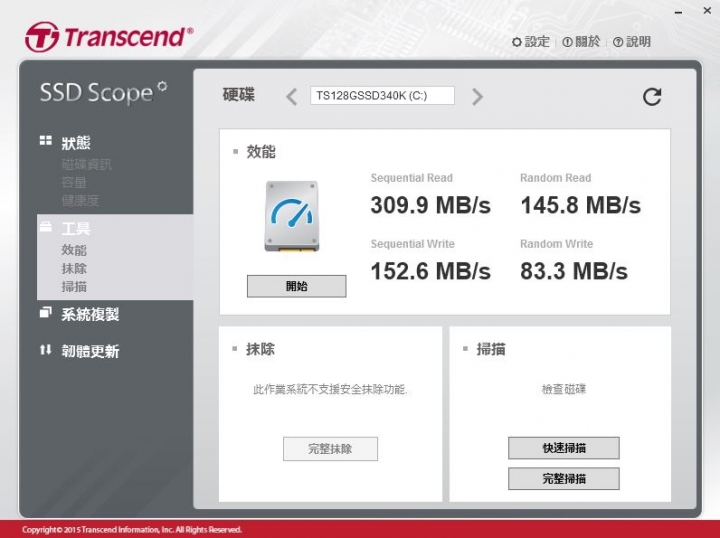The height and width of the screenshot is (538, 720).
Task: Open 設定 settings gear at top
Action: 531,42
